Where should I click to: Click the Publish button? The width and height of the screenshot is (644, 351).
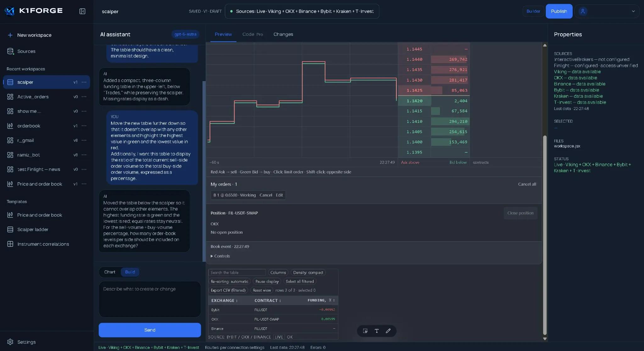[x=559, y=11]
